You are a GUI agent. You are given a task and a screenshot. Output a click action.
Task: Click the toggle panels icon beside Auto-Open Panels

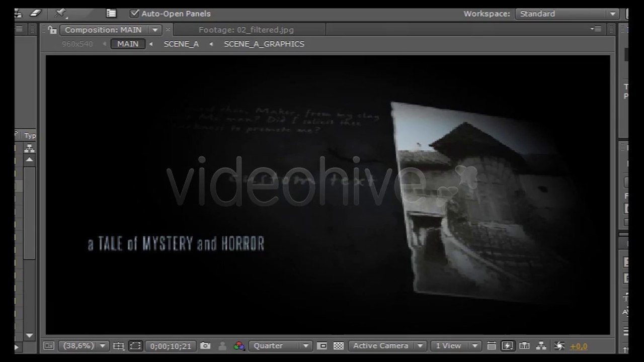click(111, 14)
